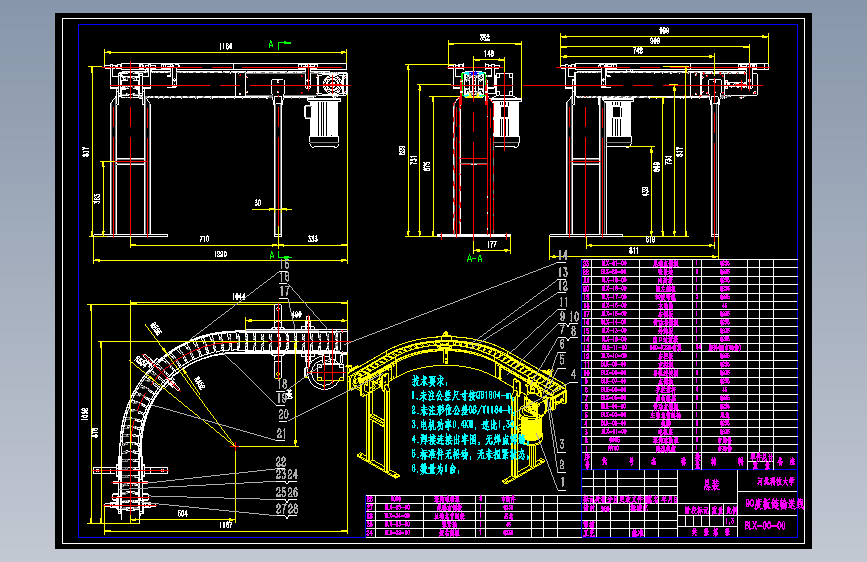Click the green A-A section view label
867x562 pixels.
pos(474,258)
